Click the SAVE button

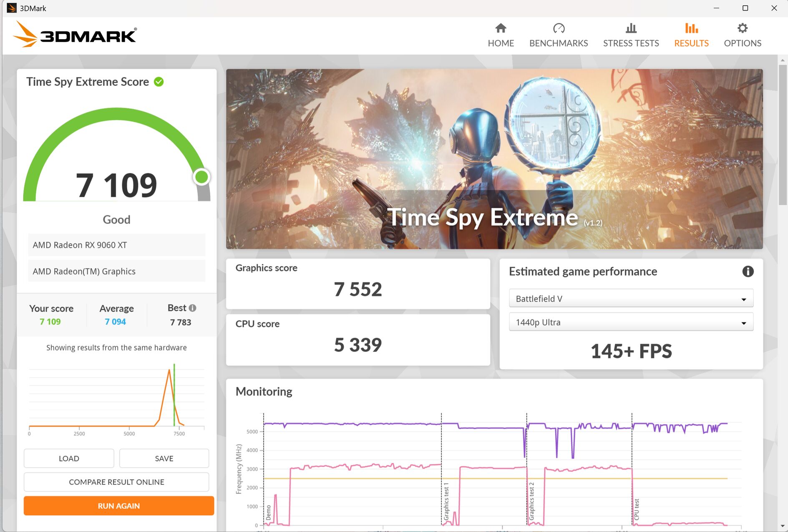tap(164, 458)
